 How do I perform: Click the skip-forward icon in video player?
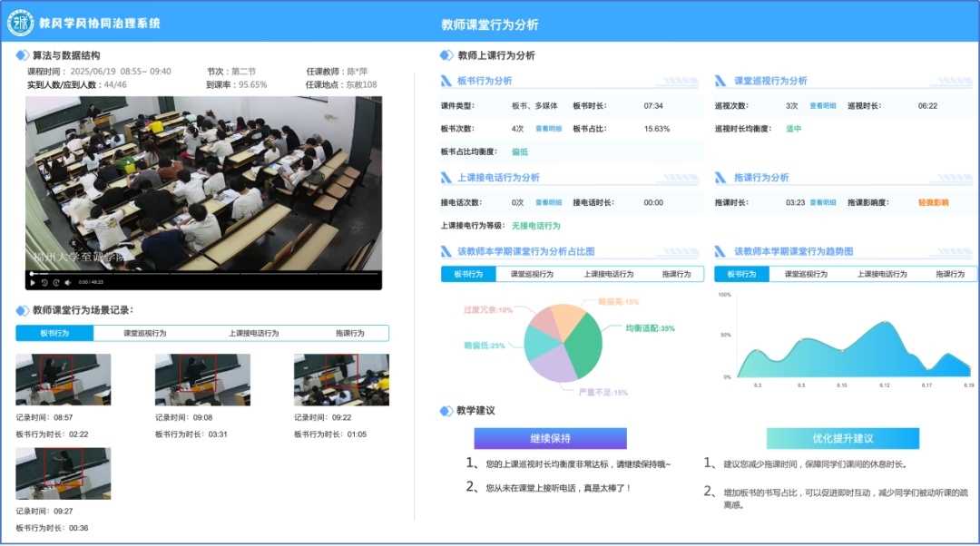coord(56,282)
